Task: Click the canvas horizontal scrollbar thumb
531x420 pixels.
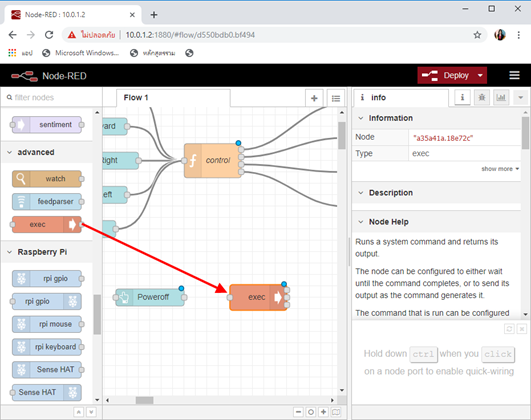Action: click(145, 400)
